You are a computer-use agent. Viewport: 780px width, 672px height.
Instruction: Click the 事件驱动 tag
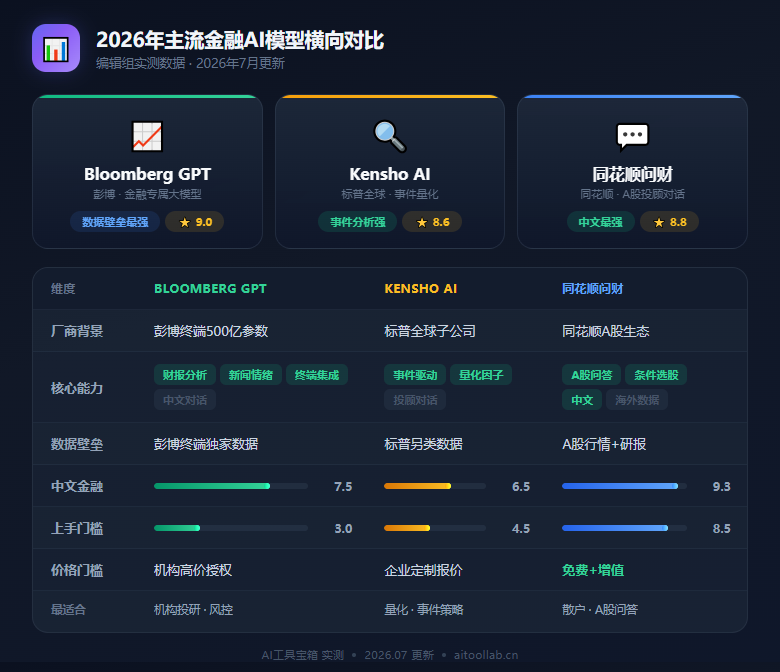(415, 375)
